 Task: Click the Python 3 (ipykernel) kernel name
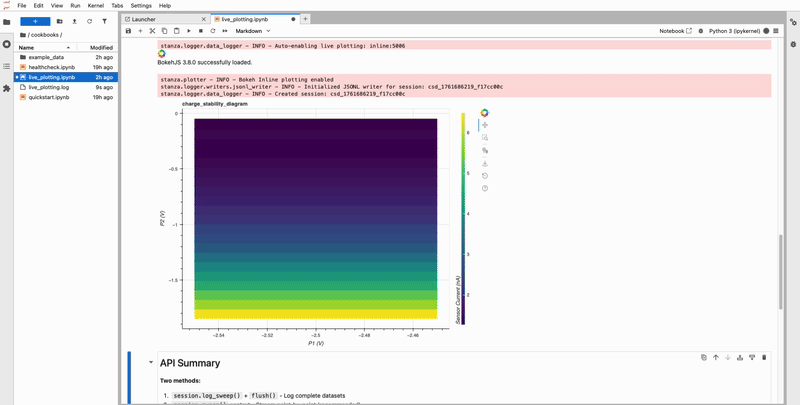pos(734,31)
